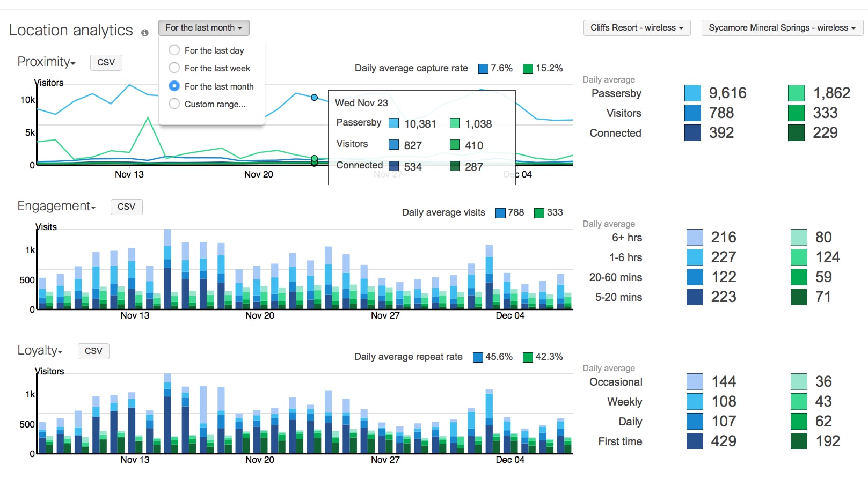Click the blue Passersby swatch showing 9,616
Screen dimensions: 868x479
692,93
